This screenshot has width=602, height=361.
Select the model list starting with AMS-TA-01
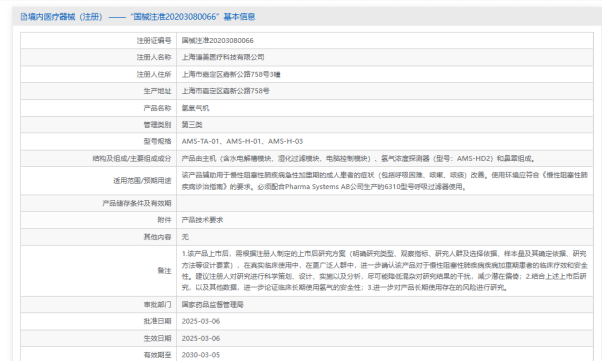point(242,141)
